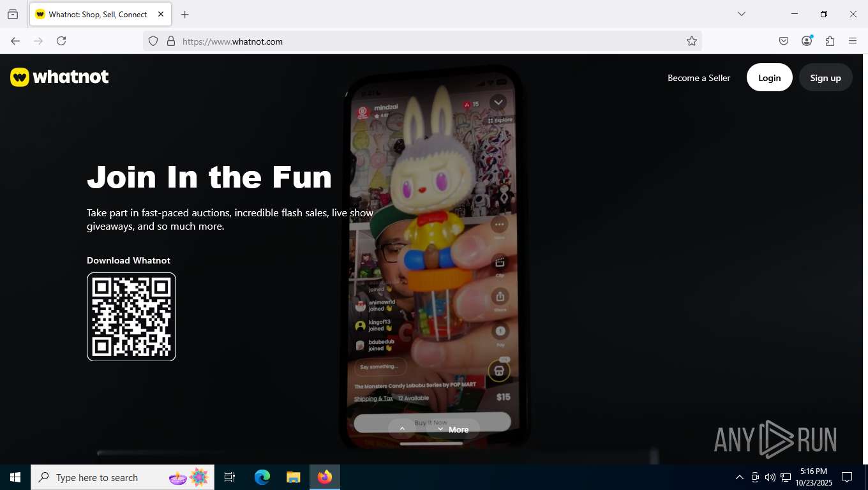Open the List all tabs dropdown
Screen dimensions: 868x490
(x=741, y=14)
